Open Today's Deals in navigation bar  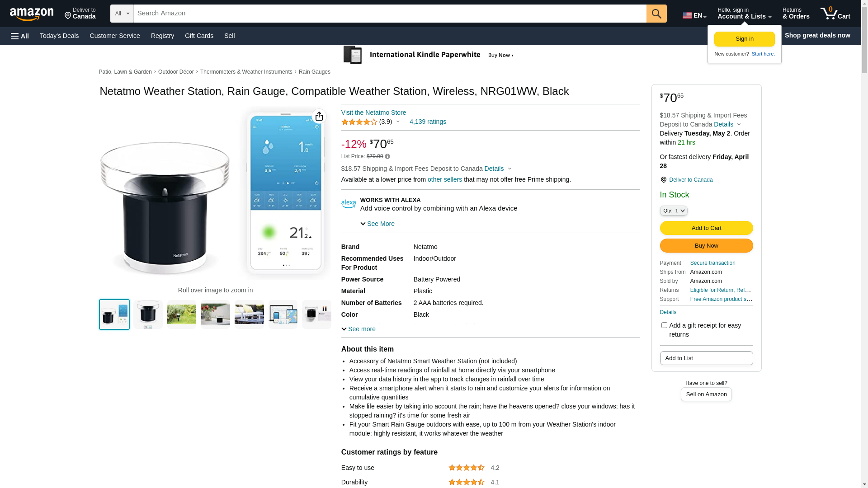59,36
